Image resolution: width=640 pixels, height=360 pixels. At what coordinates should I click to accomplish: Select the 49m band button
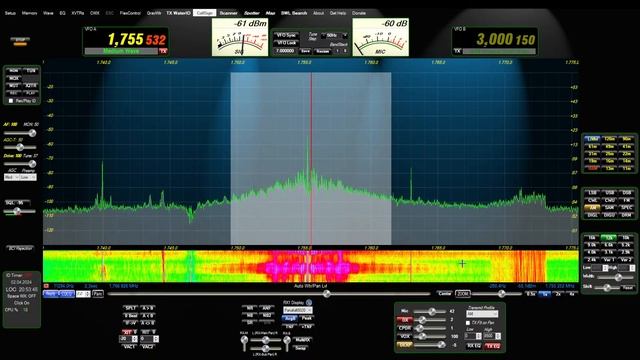coord(609,147)
